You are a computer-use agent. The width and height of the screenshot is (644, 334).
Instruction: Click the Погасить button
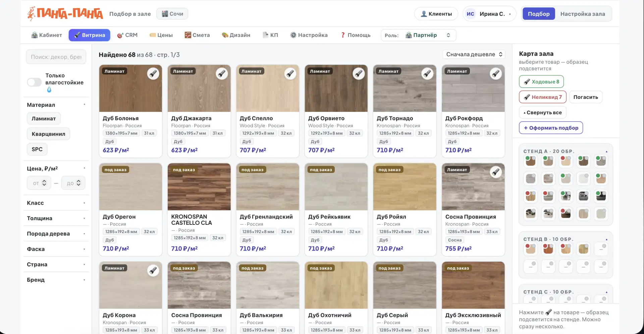[x=586, y=97]
